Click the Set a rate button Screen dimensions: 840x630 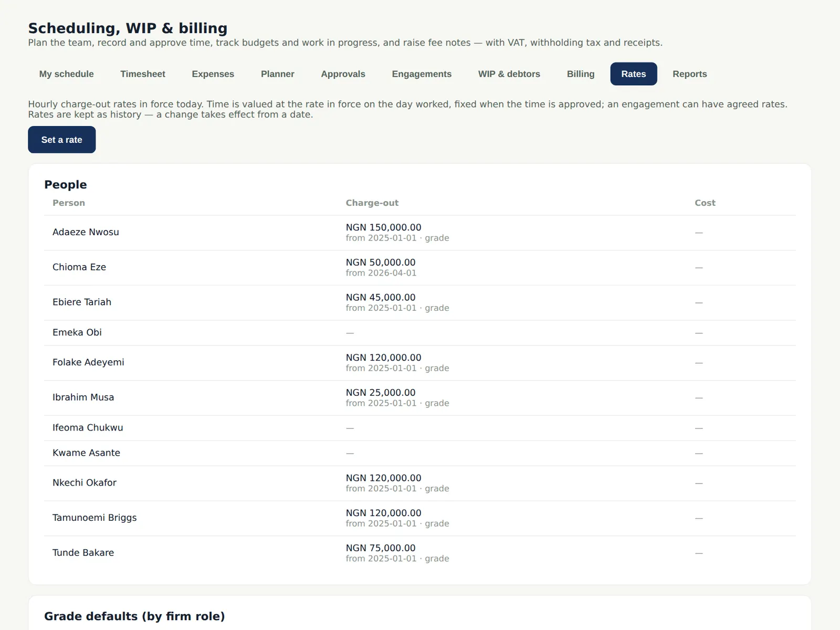point(62,140)
